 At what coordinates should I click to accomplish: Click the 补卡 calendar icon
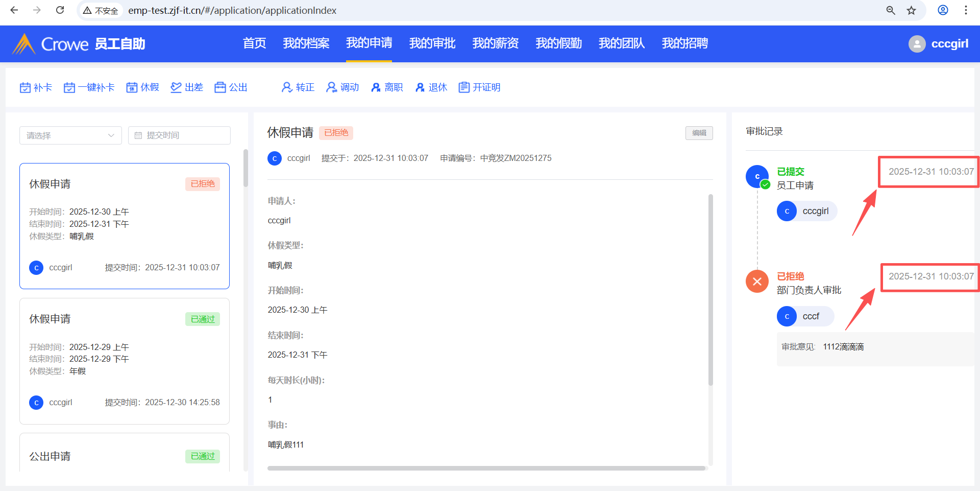(25, 87)
